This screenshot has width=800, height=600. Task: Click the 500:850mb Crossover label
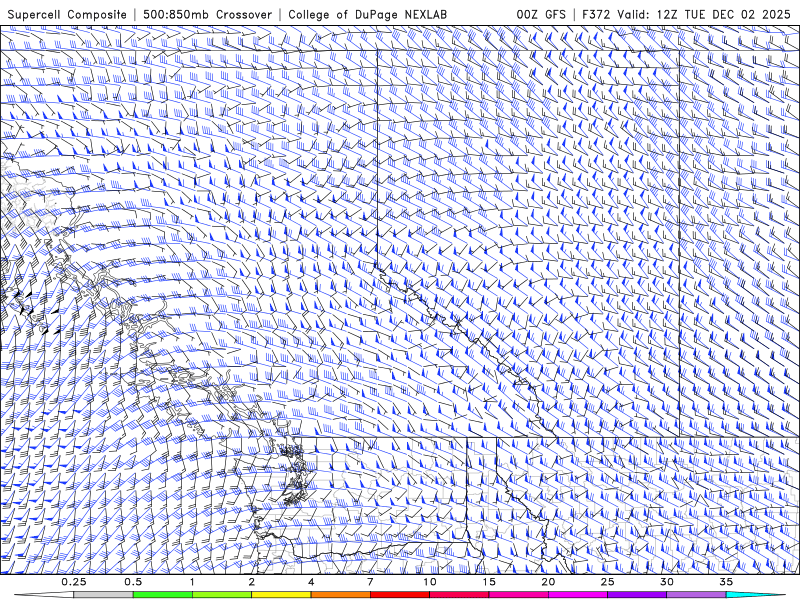click(207, 14)
